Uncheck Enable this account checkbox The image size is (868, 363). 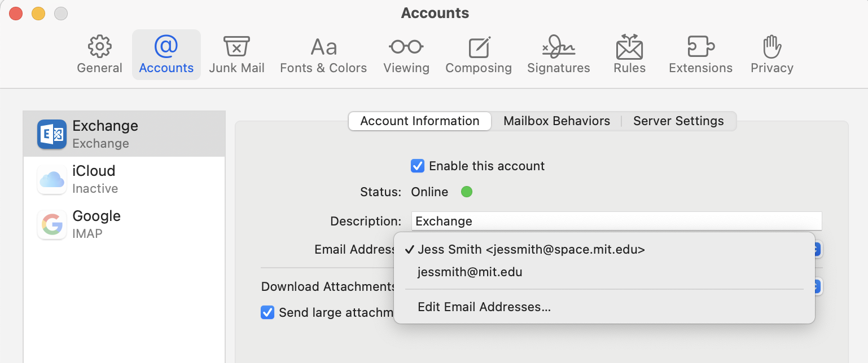click(x=418, y=166)
